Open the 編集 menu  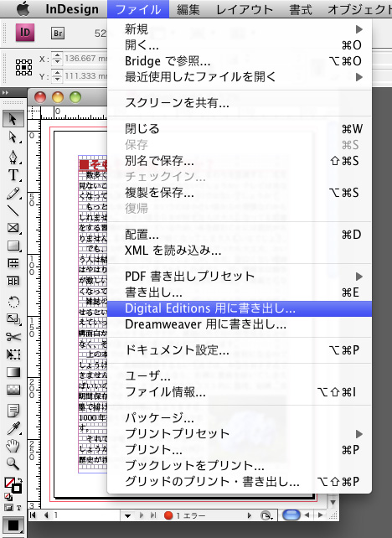click(188, 9)
